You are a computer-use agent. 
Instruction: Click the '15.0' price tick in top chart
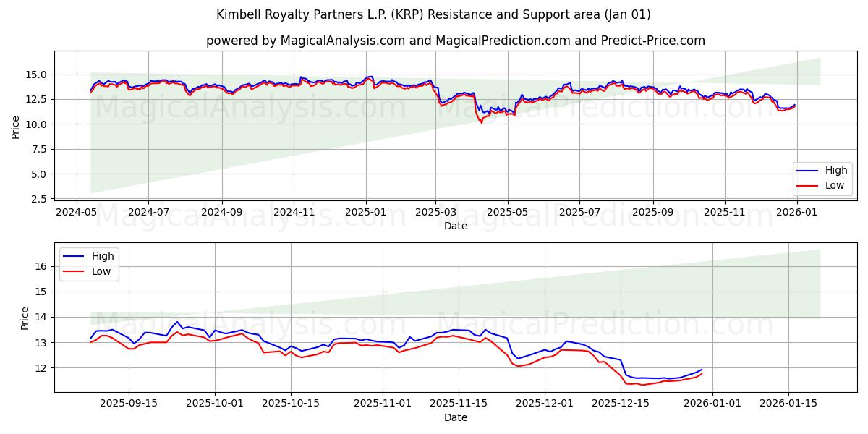coord(37,75)
